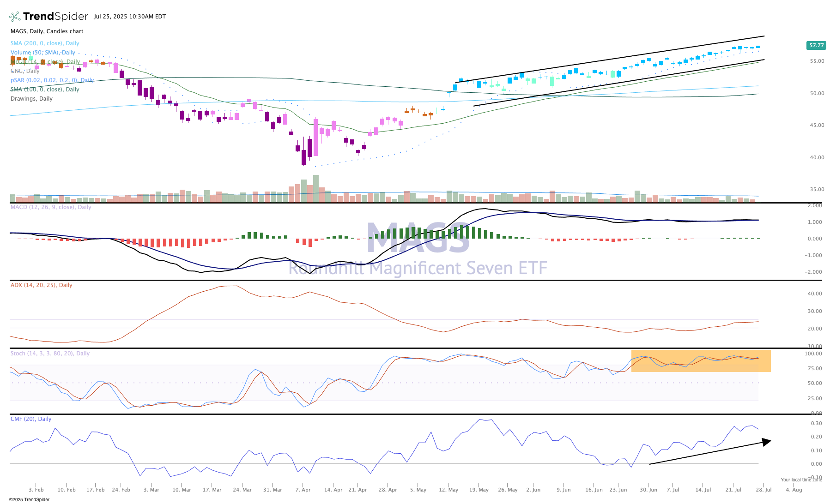Click the Roundhill Magnificent Seven ETF watermark text
The height and width of the screenshot is (504, 836).
tap(418, 268)
